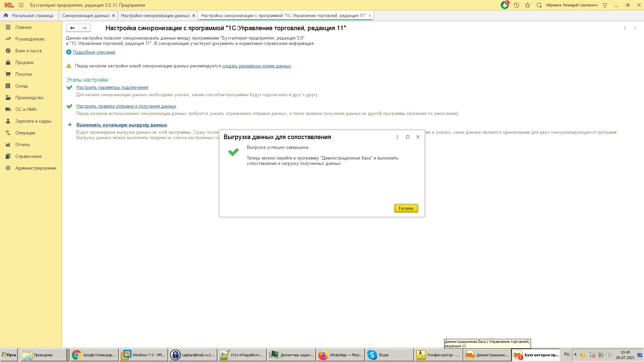Click the Справочники books icon

click(x=8, y=157)
